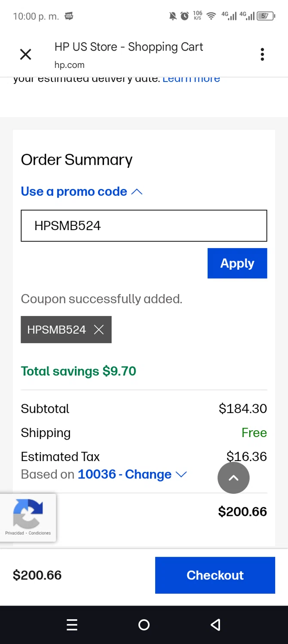Open the Android recent apps menu
This screenshot has width=288, height=644.
pyautogui.click(x=72, y=625)
